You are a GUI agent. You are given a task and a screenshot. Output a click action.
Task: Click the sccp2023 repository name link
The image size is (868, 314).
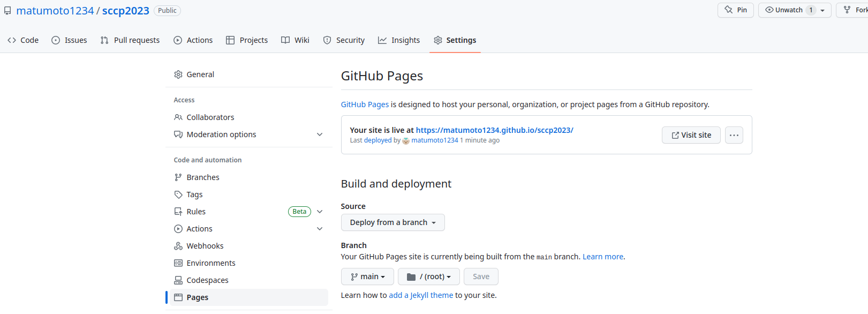(126, 11)
